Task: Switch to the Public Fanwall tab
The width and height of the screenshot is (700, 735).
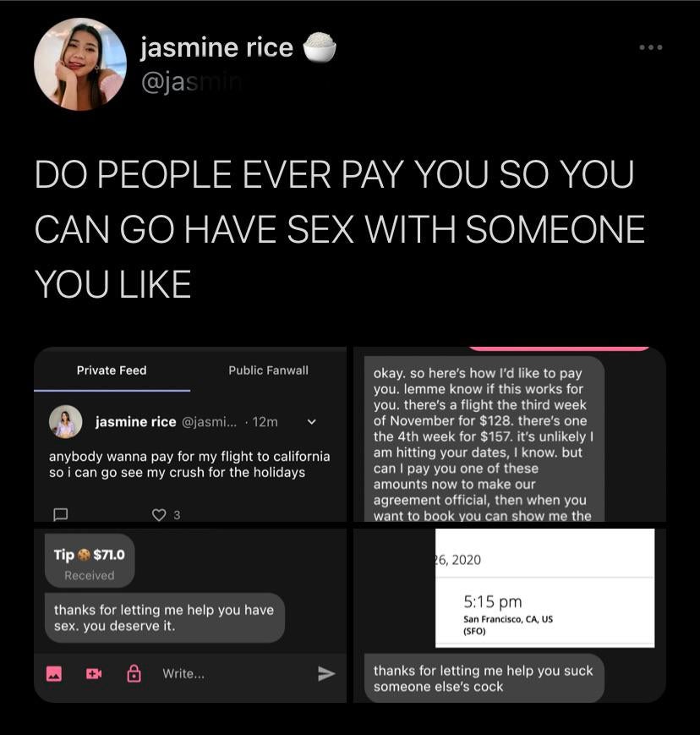Action: [269, 370]
